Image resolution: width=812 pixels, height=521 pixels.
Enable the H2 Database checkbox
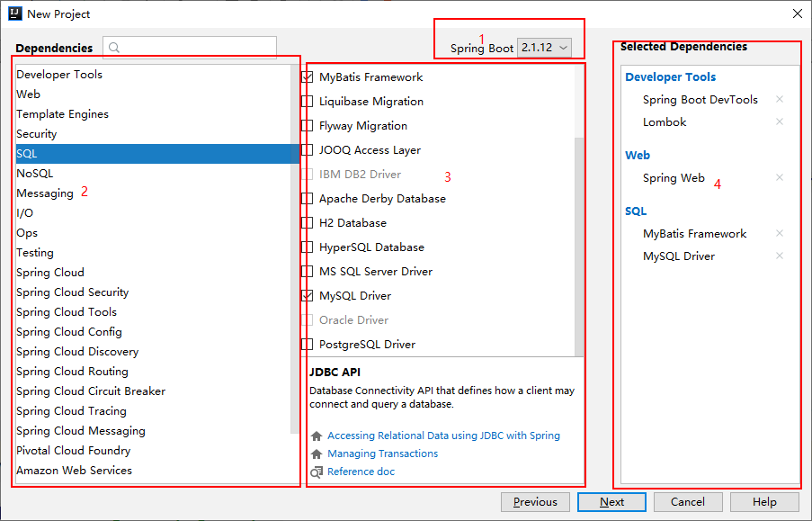tap(308, 223)
